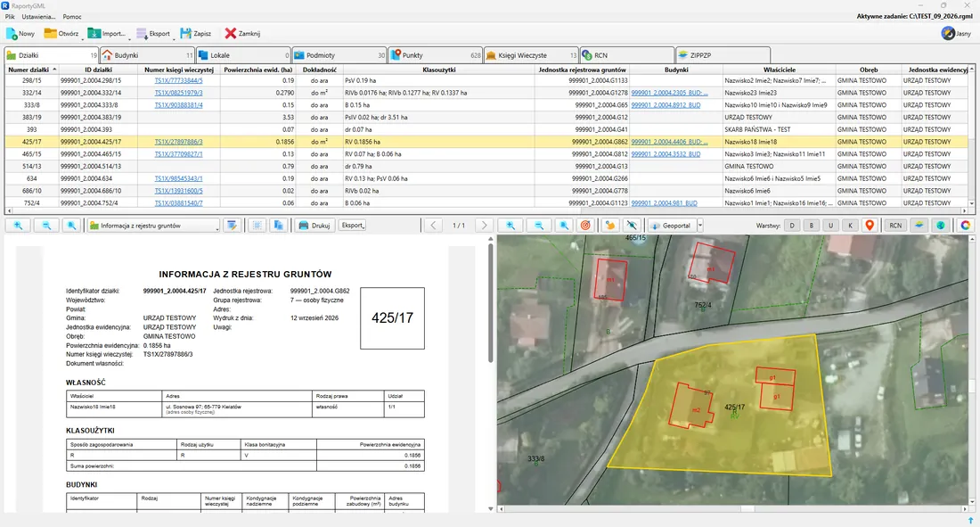Image resolution: width=980 pixels, height=527 pixels.
Task: Open the Księgi Wieczyste tab
Action: pos(531,55)
